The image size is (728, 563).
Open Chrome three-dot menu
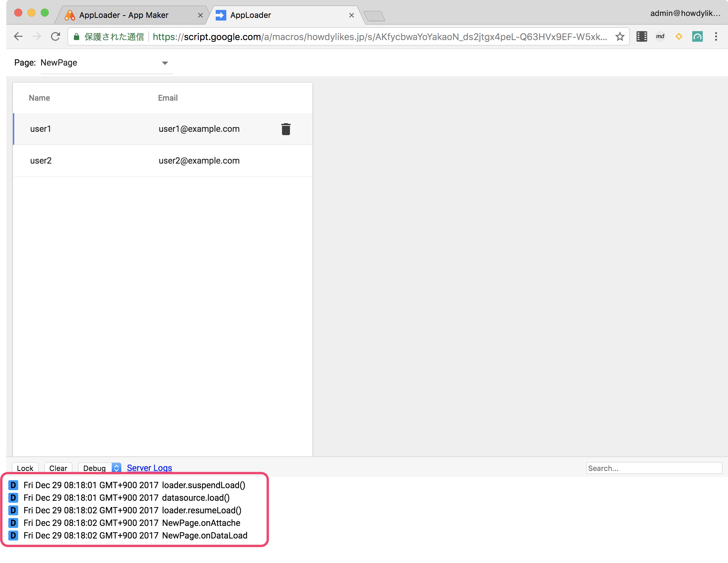tap(716, 36)
